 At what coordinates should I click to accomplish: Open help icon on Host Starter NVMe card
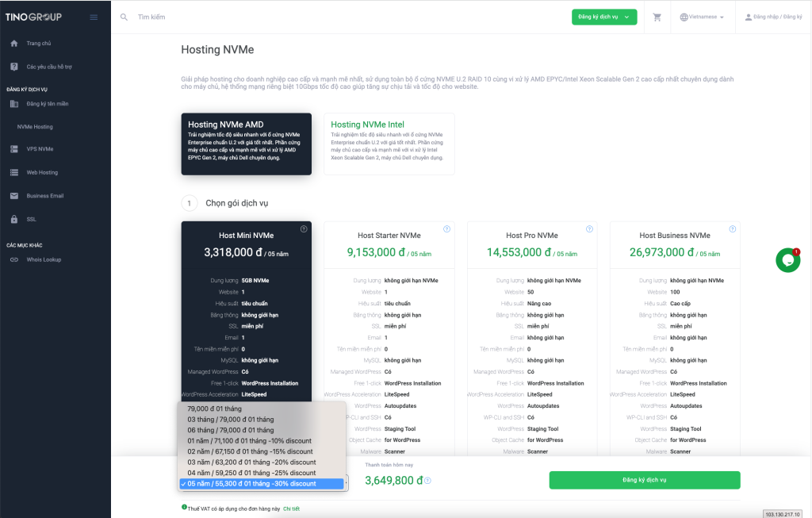click(x=447, y=229)
